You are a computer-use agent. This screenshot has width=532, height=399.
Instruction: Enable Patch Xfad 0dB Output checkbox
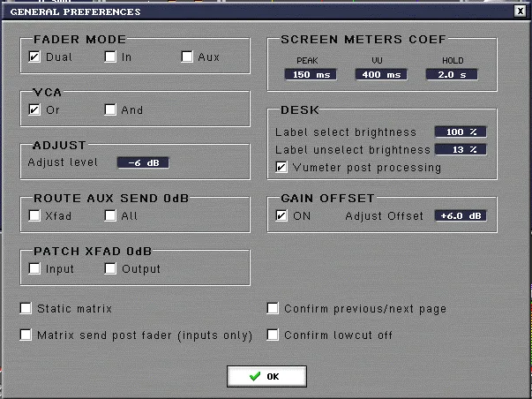[x=110, y=268]
